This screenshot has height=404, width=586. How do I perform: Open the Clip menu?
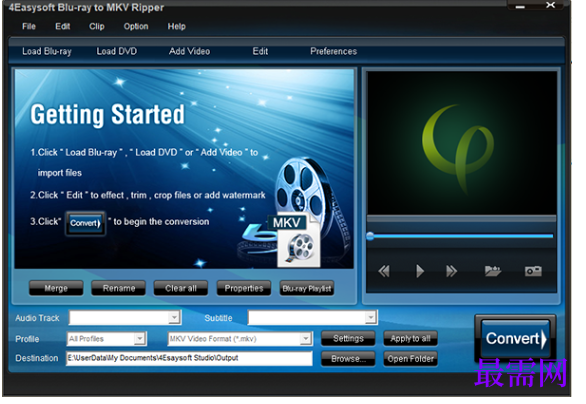[x=96, y=27]
